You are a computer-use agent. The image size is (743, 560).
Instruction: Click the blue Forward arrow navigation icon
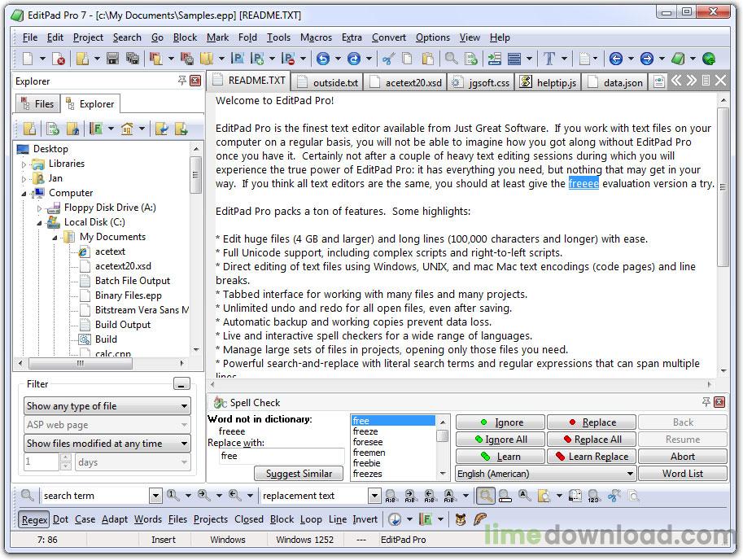(x=646, y=59)
